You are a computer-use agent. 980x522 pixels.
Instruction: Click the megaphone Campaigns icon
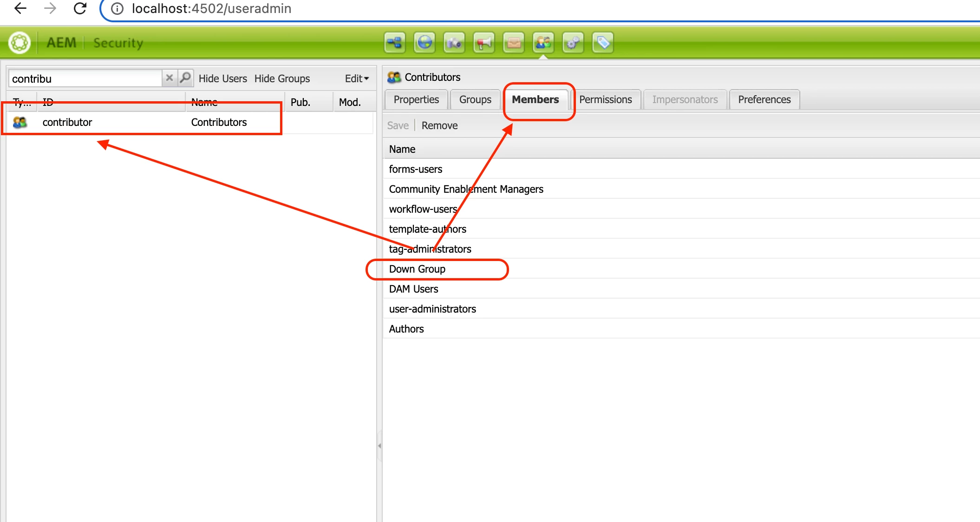(484, 43)
